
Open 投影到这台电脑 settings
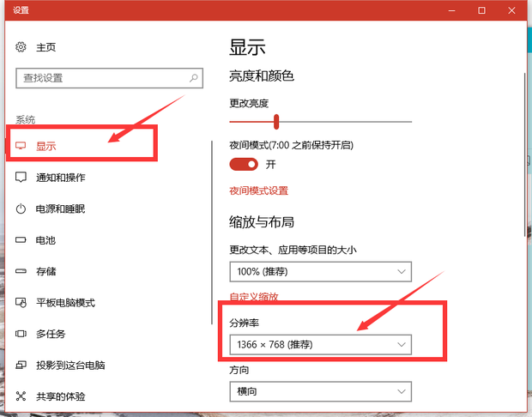[x=70, y=365]
